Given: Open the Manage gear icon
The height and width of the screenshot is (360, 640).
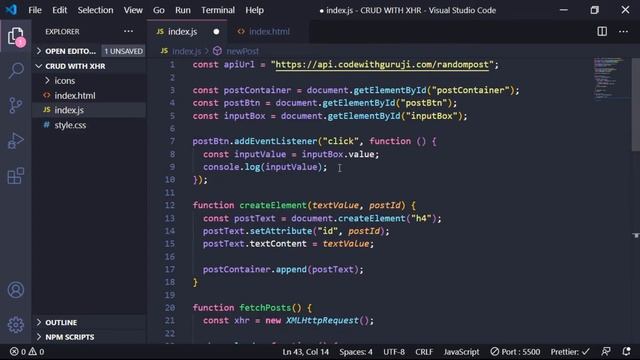Looking at the screenshot, I should coord(16,325).
